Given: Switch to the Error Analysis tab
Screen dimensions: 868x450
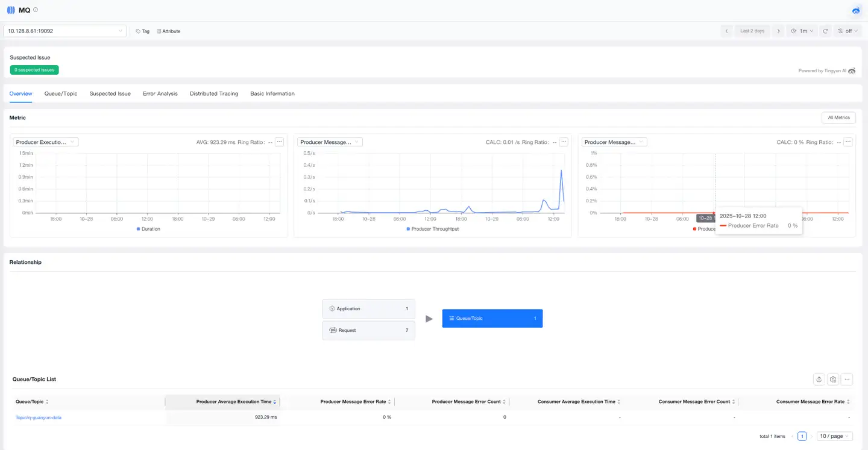Looking at the screenshot, I should click(x=160, y=93).
